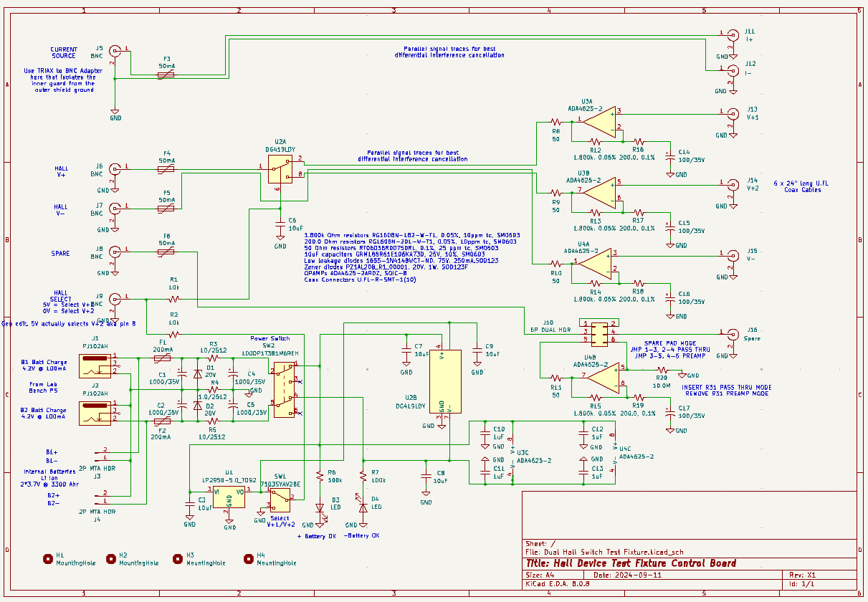Image resolution: width=868 pixels, height=602 pixels.
Task: Click the 'KiCad E.D.A. 8.0.8' text
Action: pos(558,584)
